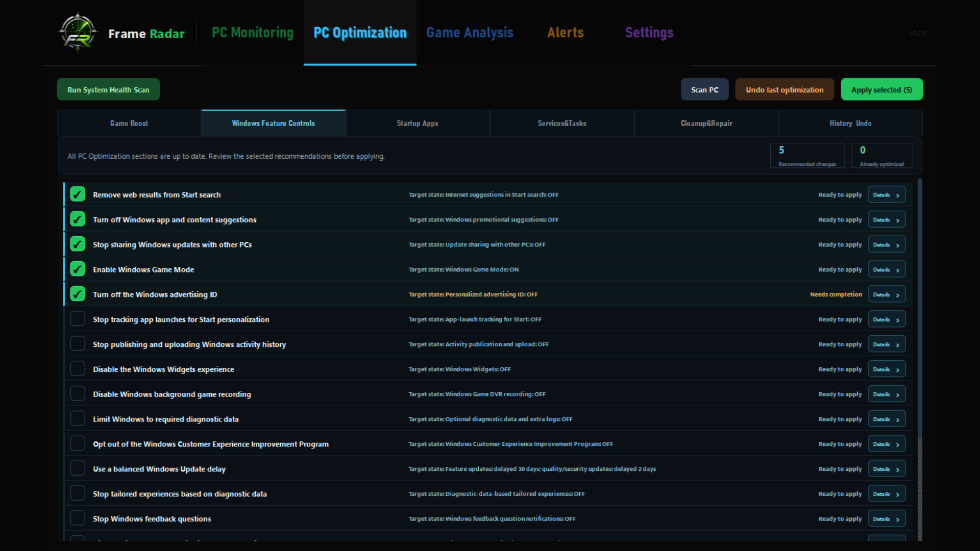The height and width of the screenshot is (551, 980).
Task: Open the Services&Tasks sub-tab
Action: pyautogui.click(x=562, y=123)
